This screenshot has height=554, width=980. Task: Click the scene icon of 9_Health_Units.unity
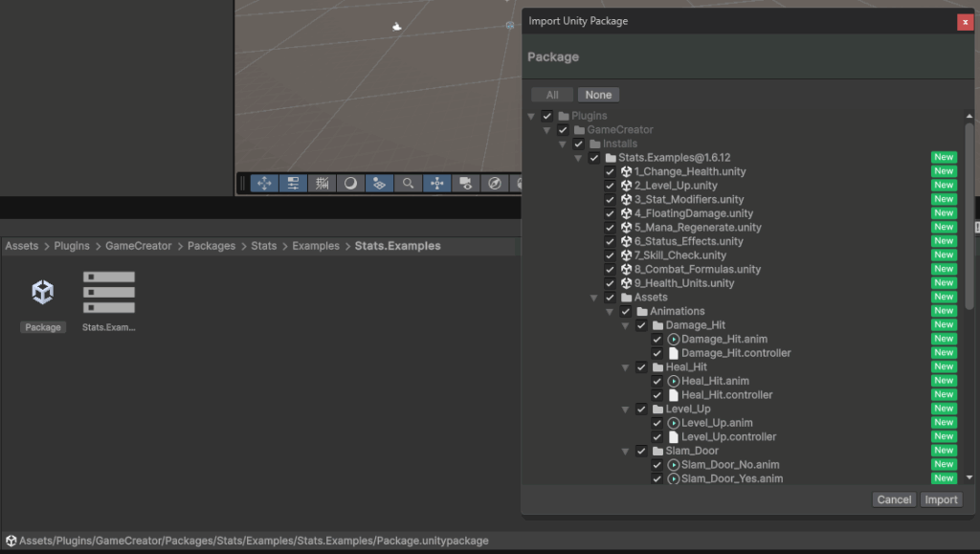626,283
